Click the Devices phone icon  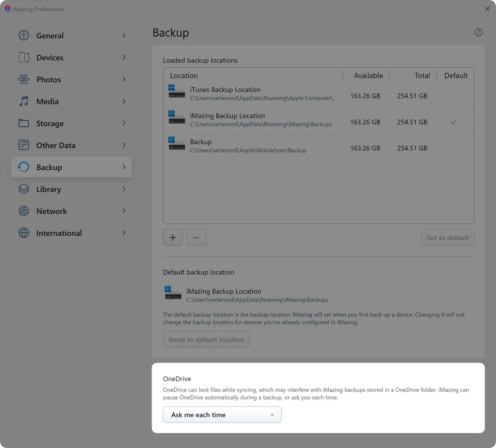click(x=24, y=57)
